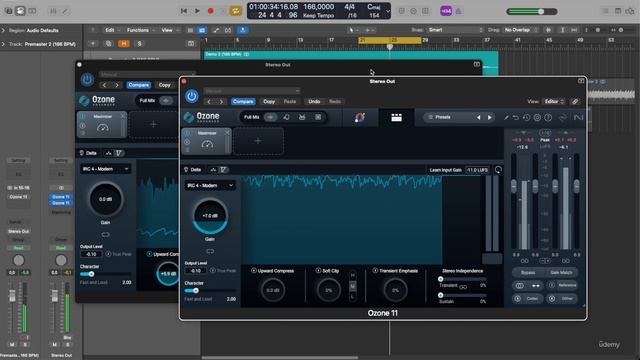The image size is (640, 360).
Task: Toggle the Delta listen button in front Ozone
Action: point(193,169)
